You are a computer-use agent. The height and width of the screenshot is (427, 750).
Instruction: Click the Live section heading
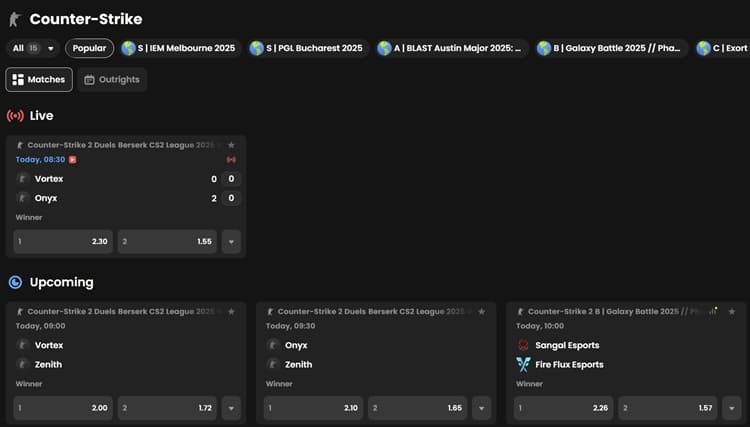tap(42, 116)
